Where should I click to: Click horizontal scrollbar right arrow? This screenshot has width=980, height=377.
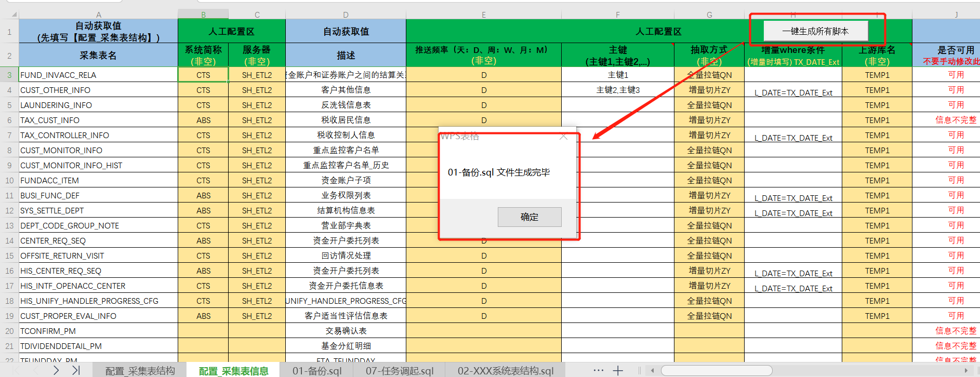click(966, 370)
